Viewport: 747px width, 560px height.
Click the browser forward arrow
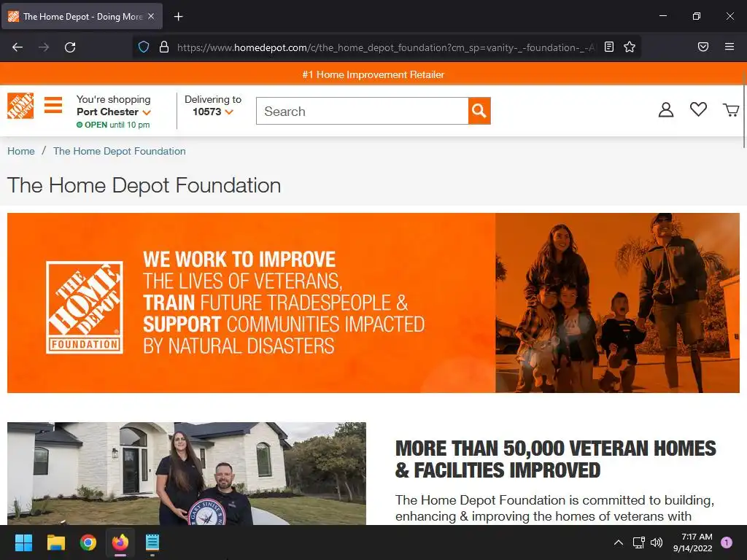click(44, 47)
